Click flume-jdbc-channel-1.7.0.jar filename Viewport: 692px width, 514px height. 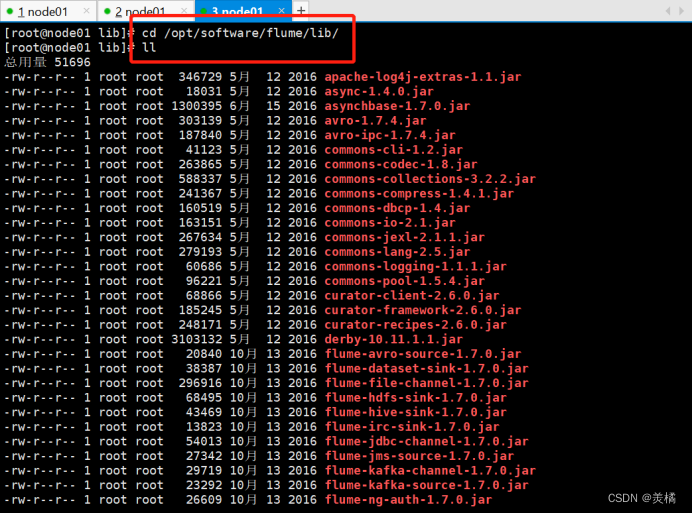click(427, 441)
